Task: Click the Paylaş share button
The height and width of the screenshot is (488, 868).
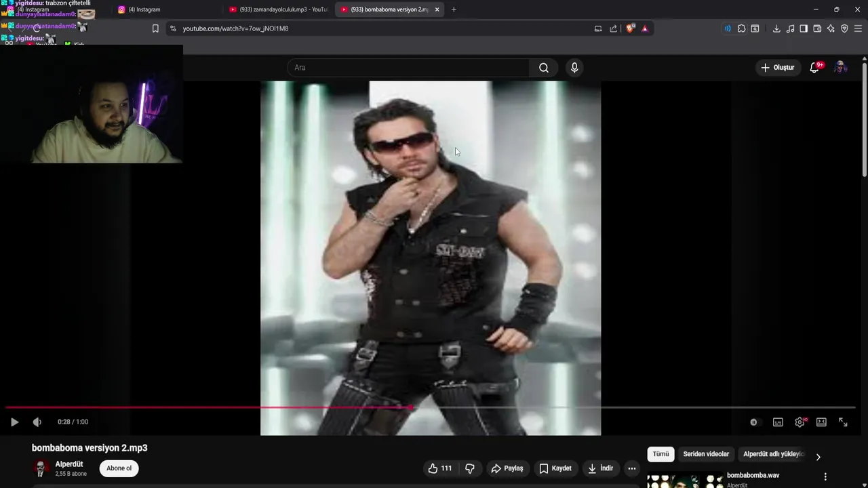Action: (x=507, y=468)
